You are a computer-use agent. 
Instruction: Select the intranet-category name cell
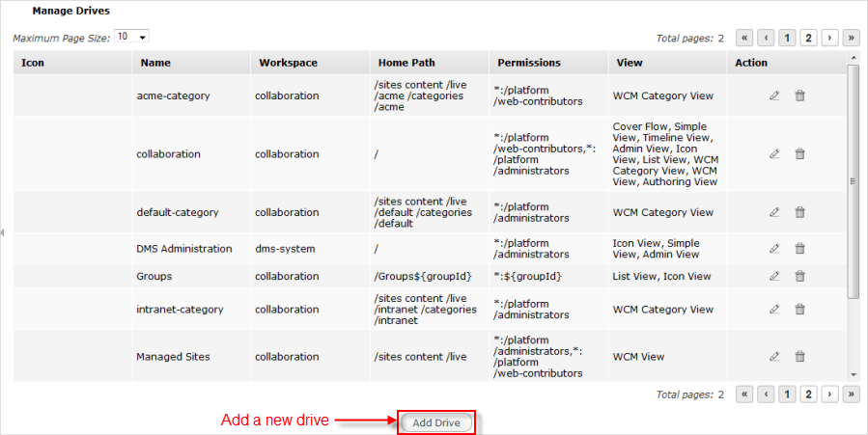tap(191, 309)
